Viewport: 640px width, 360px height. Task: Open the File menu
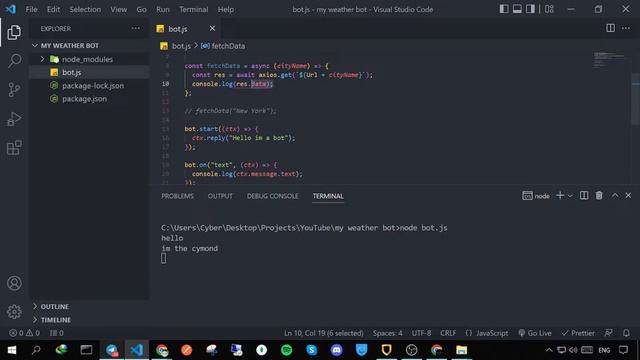pyautogui.click(x=31, y=9)
